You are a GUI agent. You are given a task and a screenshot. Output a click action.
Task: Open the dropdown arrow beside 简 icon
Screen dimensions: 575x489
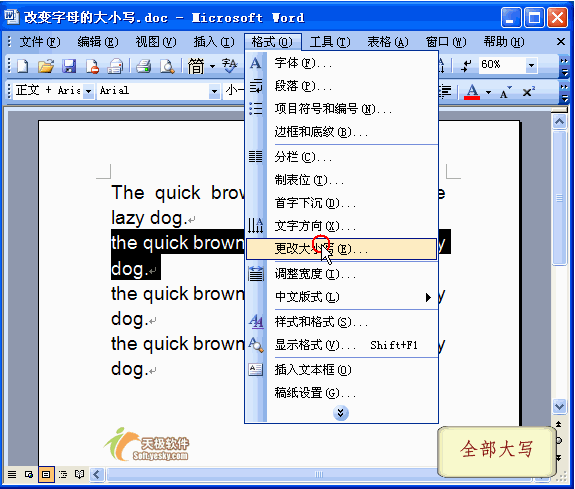click(213, 66)
